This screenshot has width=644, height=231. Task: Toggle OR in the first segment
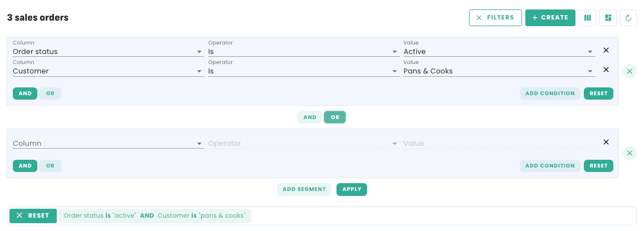pyautogui.click(x=50, y=94)
